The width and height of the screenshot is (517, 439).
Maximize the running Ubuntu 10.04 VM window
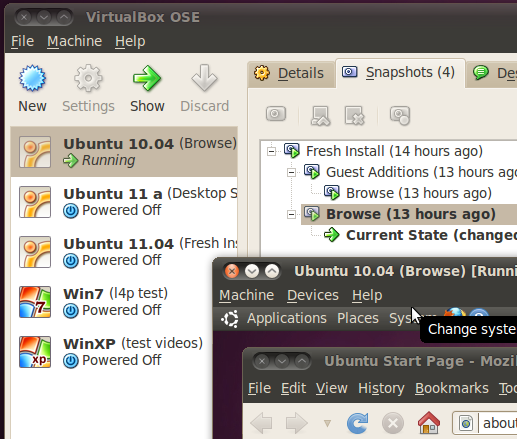point(272,271)
